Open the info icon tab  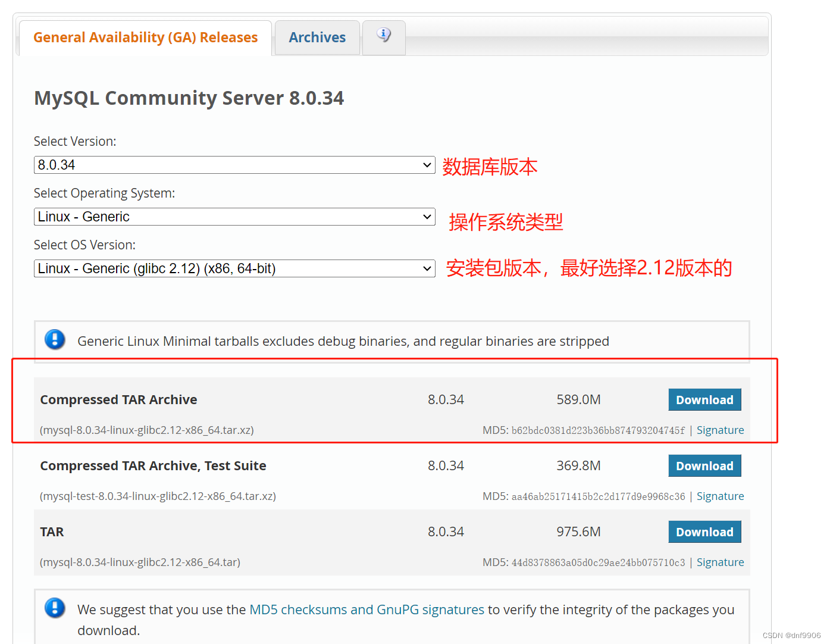point(384,37)
